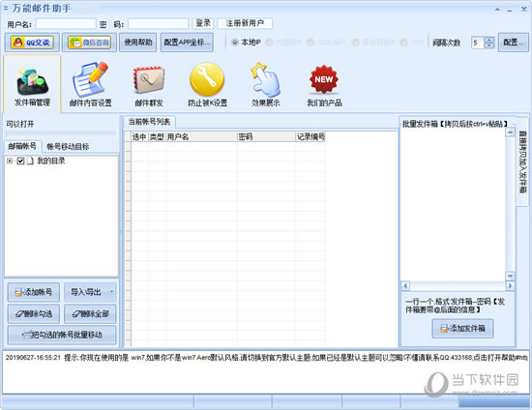Click the 批量发件箱 horizontal scroll left arrow
Image resolution: width=532 pixels, height=410 pixels.
point(405,285)
